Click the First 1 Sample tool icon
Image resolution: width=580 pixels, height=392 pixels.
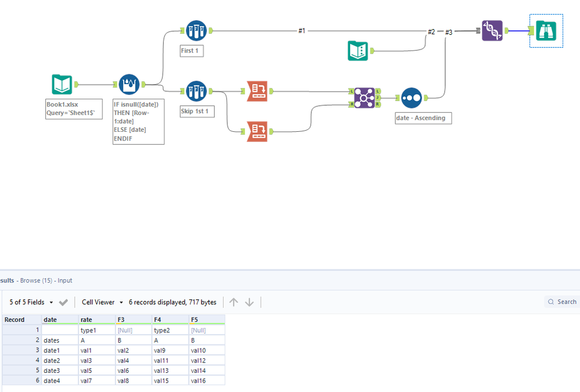click(x=196, y=30)
